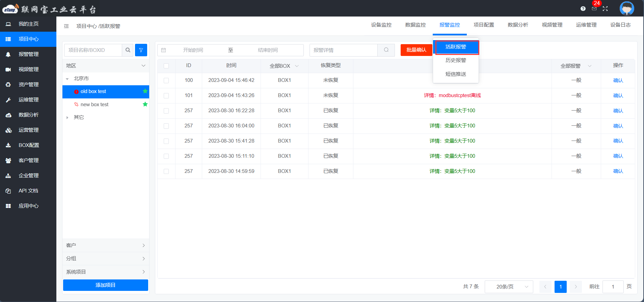This screenshot has height=302, width=644.
Task: Select all rows with header checkbox
Action: click(x=166, y=66)
